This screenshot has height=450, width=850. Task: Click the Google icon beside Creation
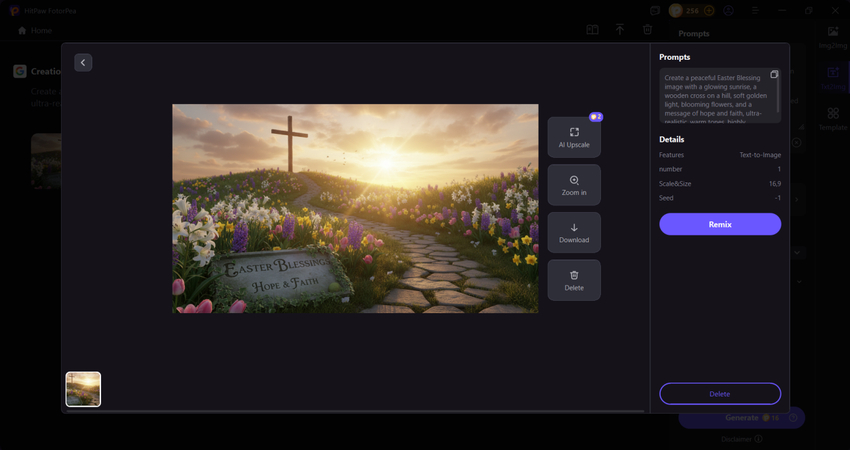point(20,71)
